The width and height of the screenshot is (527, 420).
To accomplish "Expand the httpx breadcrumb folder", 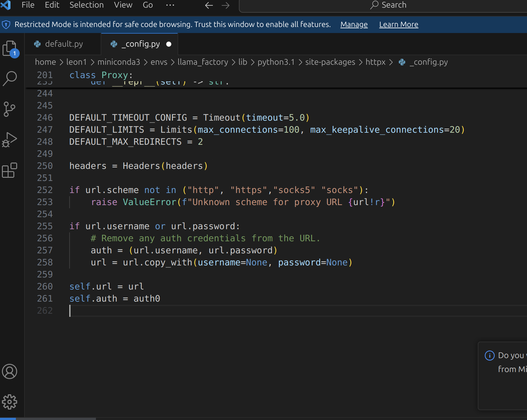I will (375, 62).
